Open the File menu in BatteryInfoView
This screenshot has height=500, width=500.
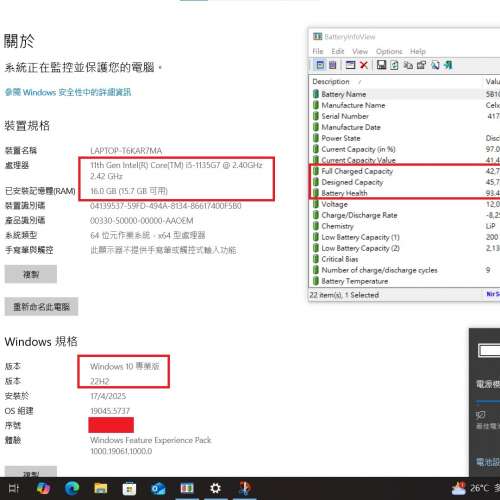(x=318, y=51)
